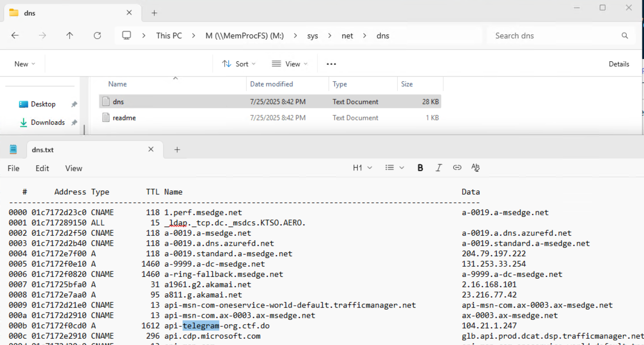
Task: Click the Details pane button
Action: point(619,64)
